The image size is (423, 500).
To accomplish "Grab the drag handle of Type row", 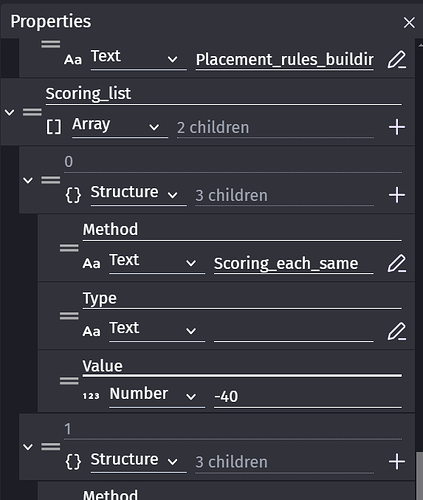I will 69,316.
